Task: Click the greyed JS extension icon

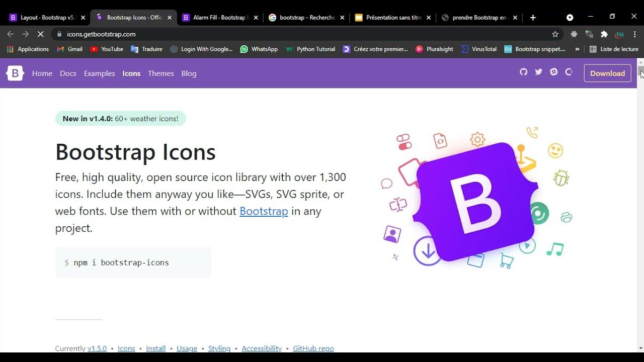Action: coord(589,34)
